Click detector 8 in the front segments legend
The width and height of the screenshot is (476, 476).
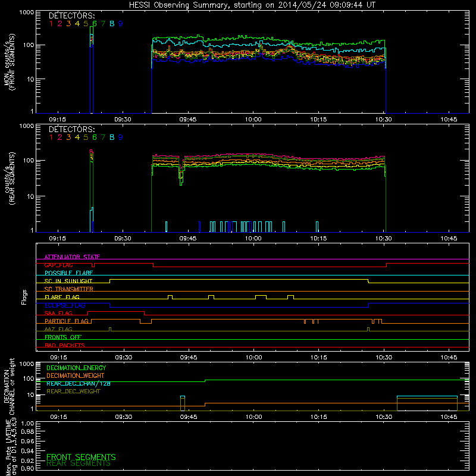112,24
